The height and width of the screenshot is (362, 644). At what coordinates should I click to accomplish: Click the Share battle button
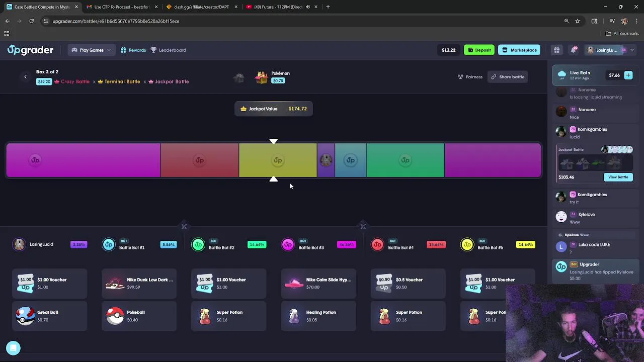508,77
